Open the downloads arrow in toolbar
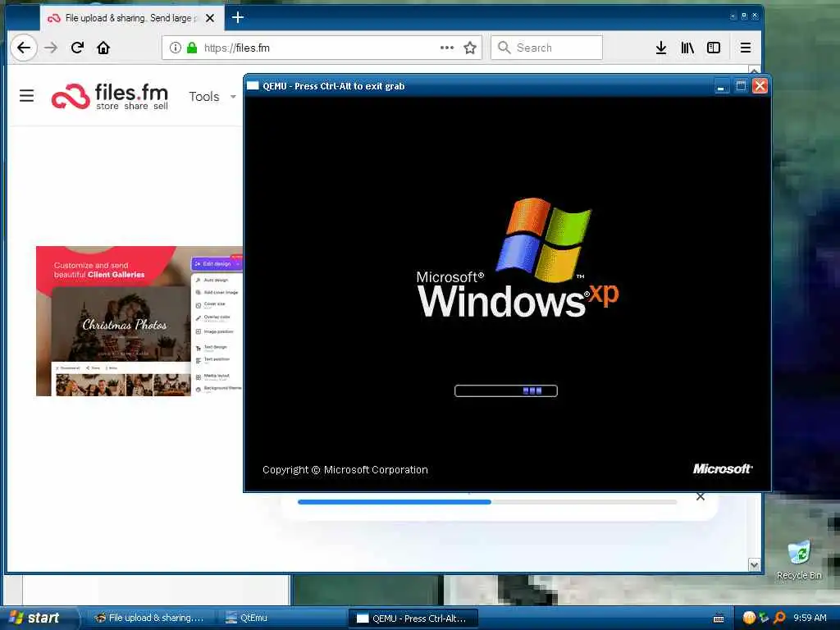 tap(661, 48)
